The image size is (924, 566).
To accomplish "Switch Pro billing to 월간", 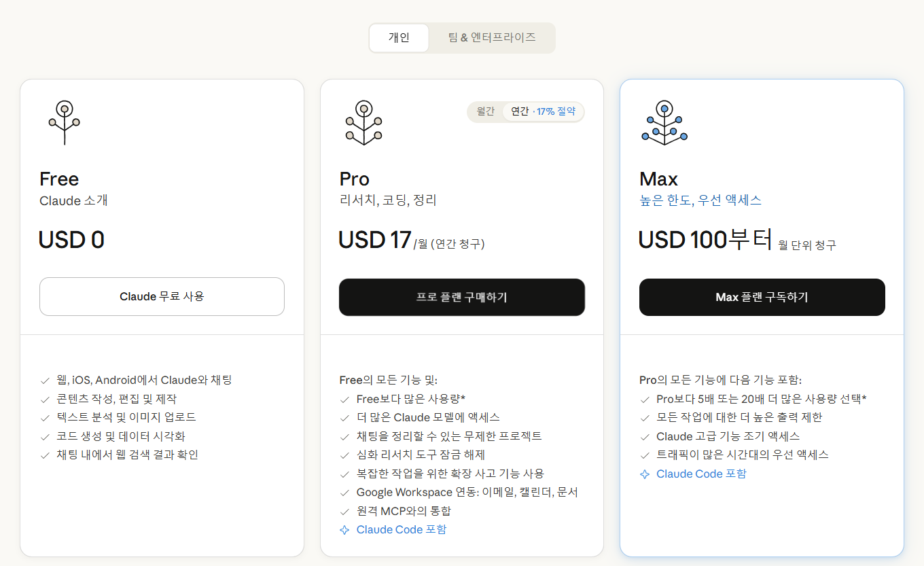I will point(486,111).
